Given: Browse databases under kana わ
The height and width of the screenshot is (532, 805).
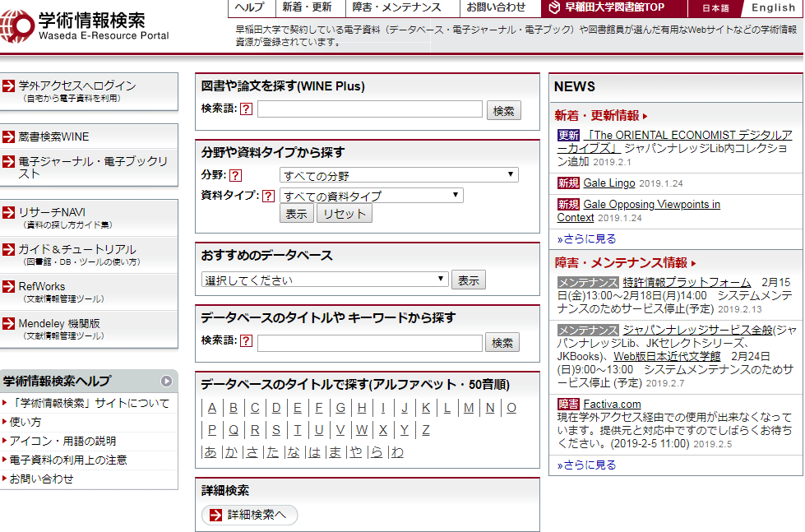Looking at the screenshot, I should click(397, 452).
